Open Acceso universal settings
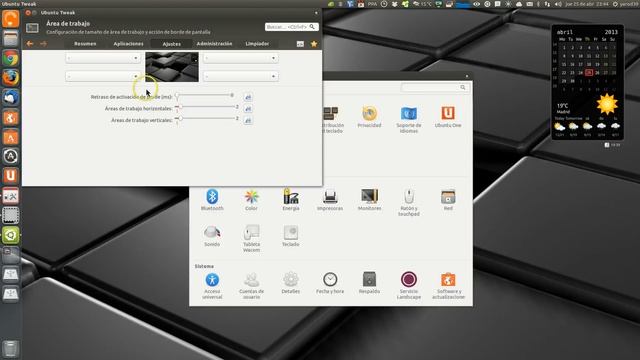Screen dimensions: 640x360 212,280
